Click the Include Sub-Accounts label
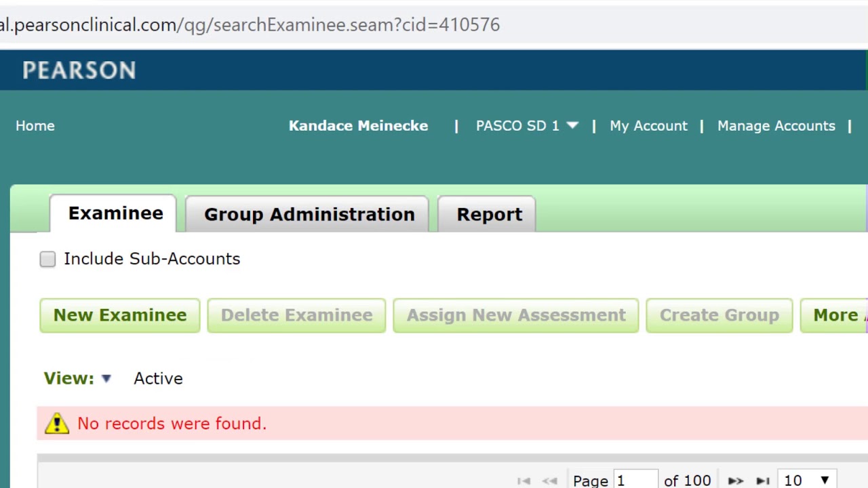 click(x=152, y=259)
